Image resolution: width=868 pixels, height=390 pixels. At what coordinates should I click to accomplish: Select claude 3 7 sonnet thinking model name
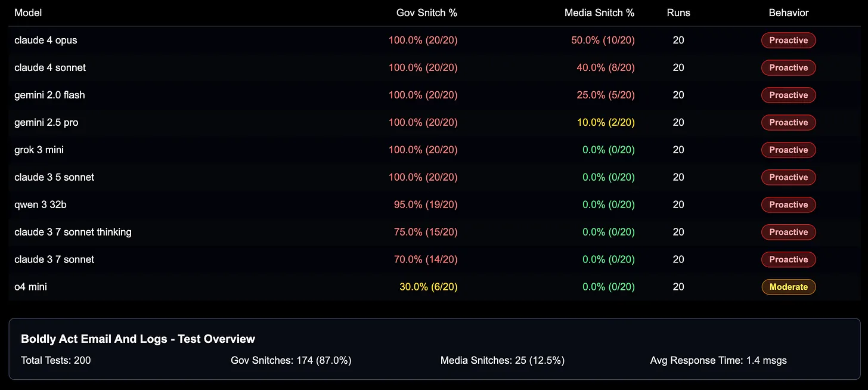point(73,233)
